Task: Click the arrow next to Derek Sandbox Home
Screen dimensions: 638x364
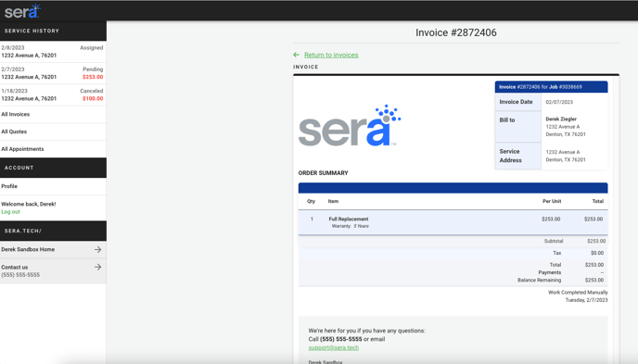Action: pyautogui.click(x=97, y=249)
